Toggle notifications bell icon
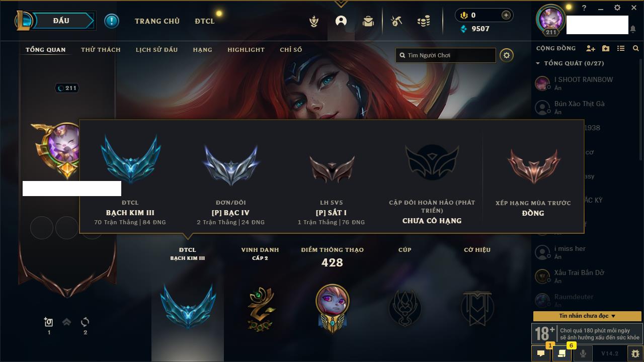 click(x=633, y=29)
